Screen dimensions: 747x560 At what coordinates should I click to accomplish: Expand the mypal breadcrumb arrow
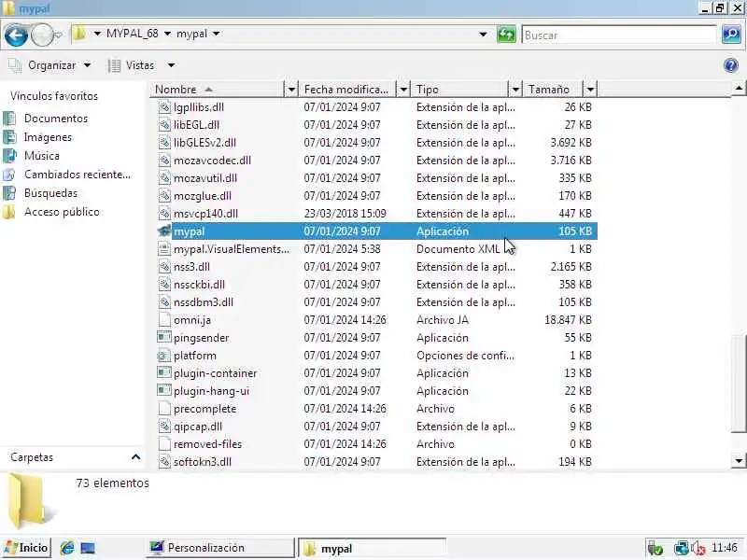click(x=217, y=34)
